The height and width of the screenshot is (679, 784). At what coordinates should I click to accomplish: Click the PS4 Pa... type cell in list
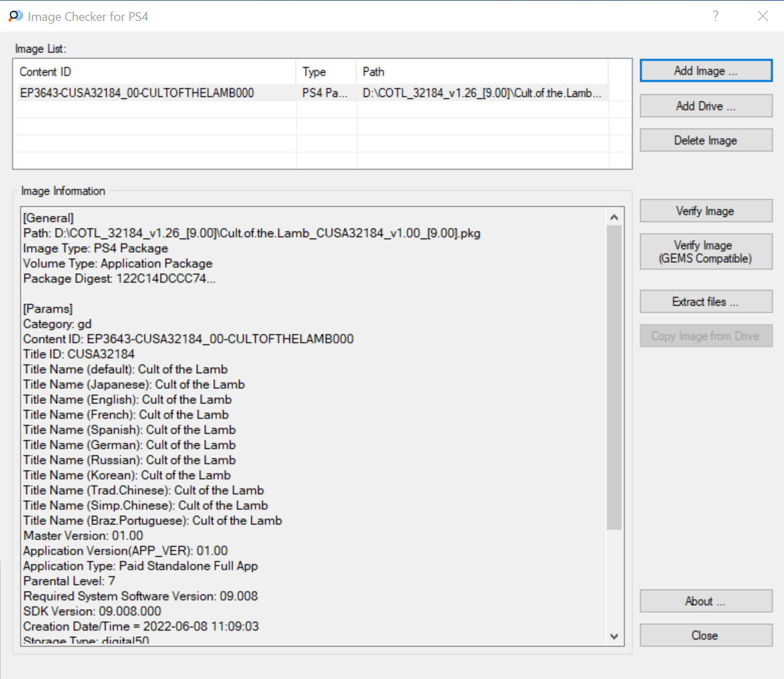click(326, 93)
